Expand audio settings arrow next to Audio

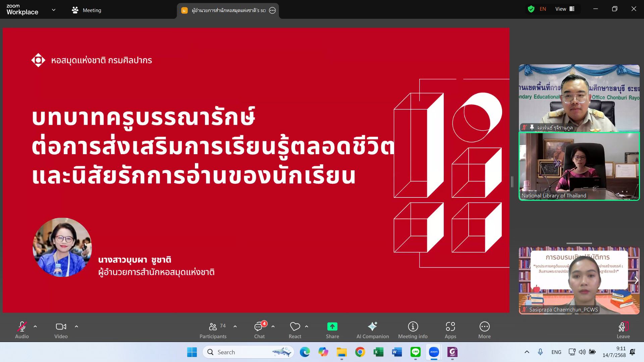(35, 326)
